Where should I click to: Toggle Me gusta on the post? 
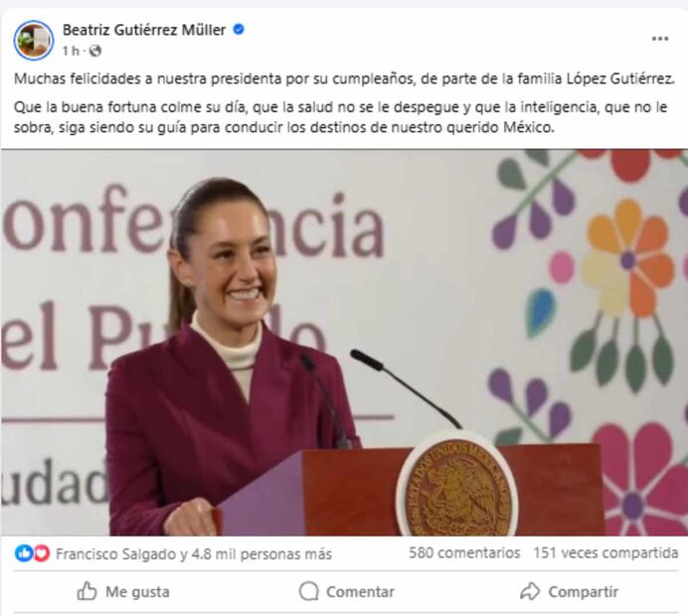[x=123, y=592]
